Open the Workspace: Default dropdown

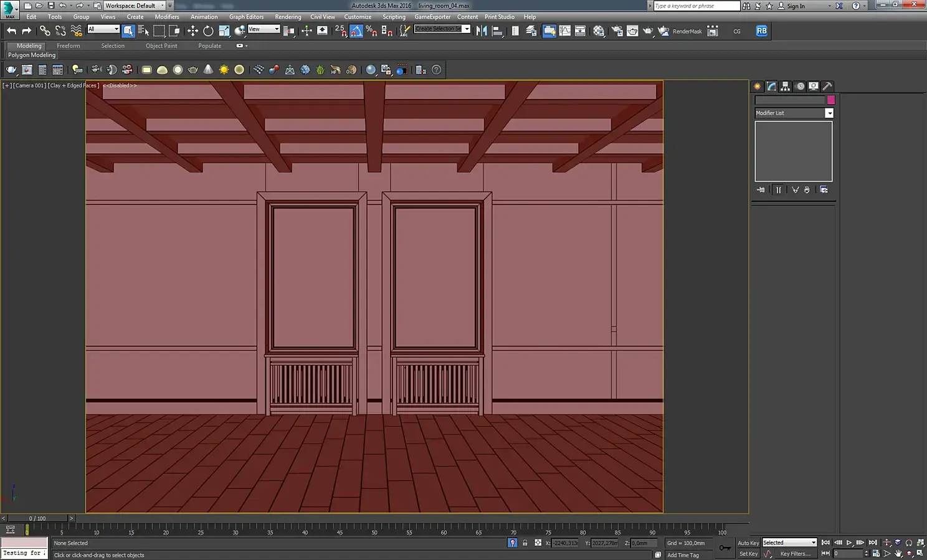[x=134, y=6]
